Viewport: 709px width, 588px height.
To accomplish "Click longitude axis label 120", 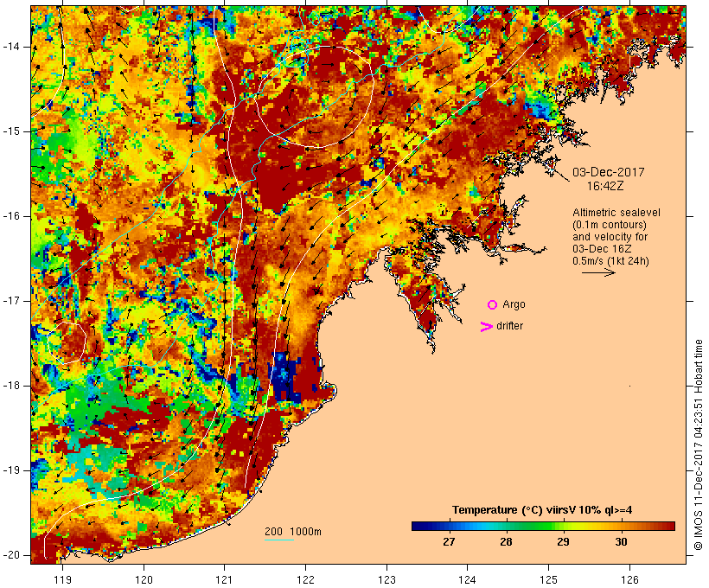I will [x=144, y=580].
